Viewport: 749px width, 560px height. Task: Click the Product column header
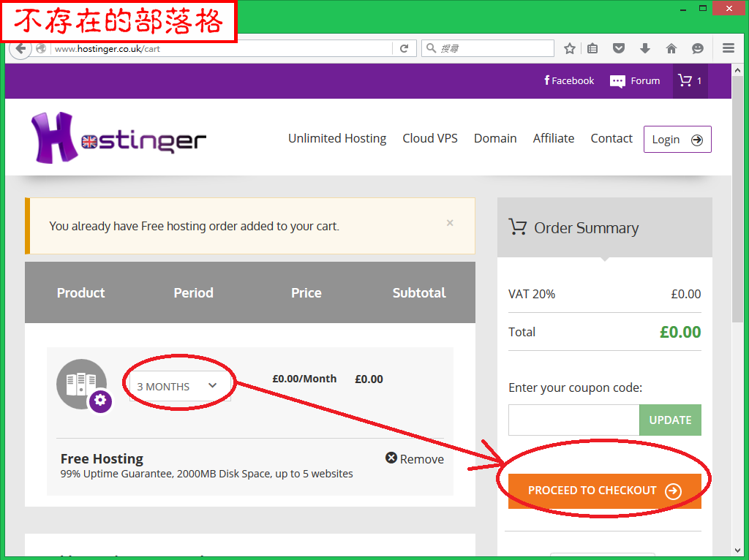[80, 292]
